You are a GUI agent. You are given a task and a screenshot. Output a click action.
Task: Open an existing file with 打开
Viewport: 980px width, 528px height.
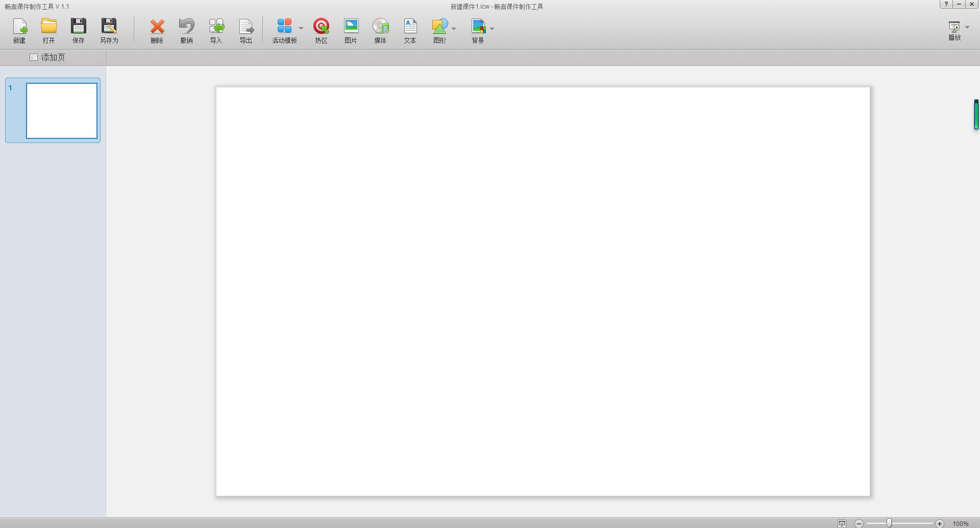coord(48,30)
